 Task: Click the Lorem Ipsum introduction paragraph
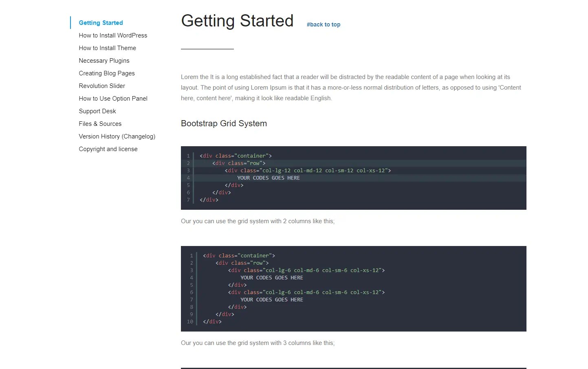[350, 87]
